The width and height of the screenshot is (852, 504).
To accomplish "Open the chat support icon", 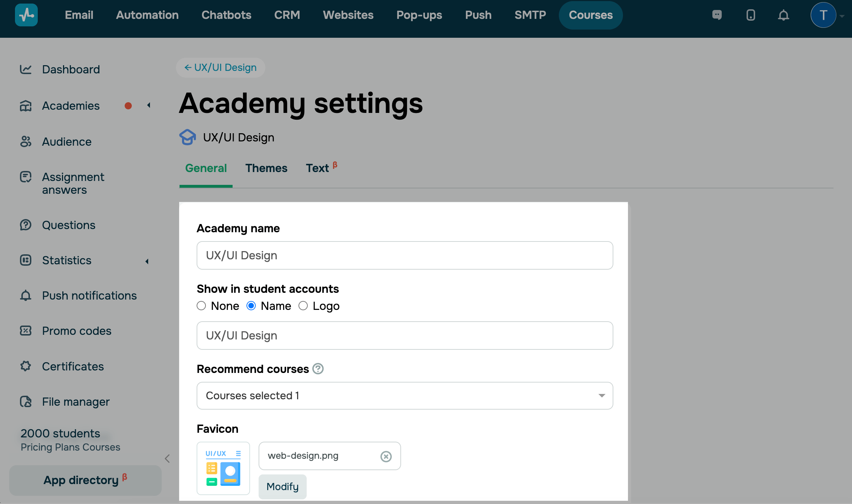I will 717,15.
